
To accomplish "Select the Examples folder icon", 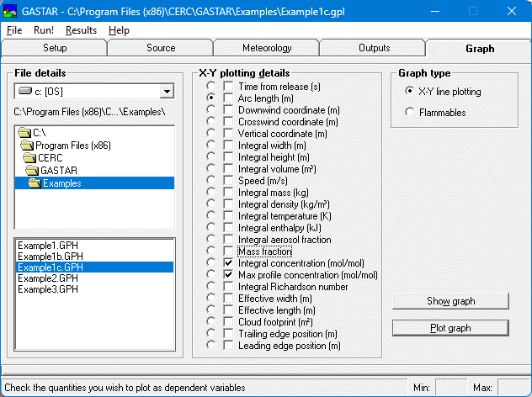I will click(x=35, y=183).
